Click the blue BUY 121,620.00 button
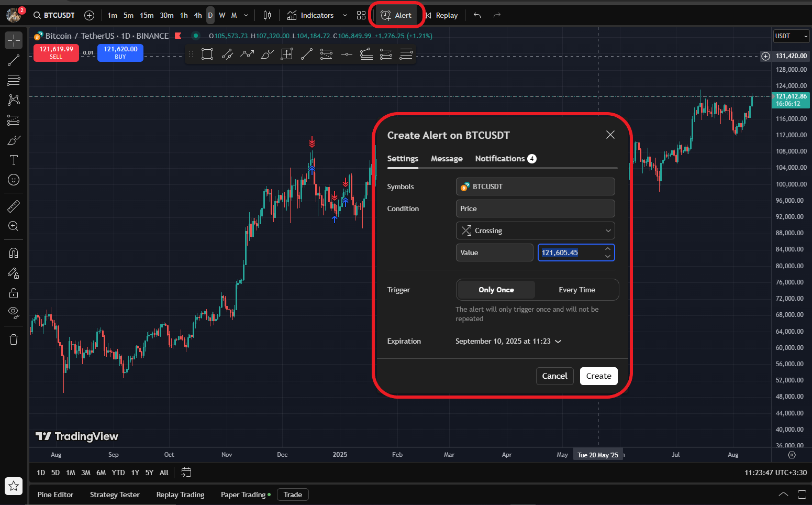Image resolution: width=812 pixels, height=505 pixels. tap(120, 52)
